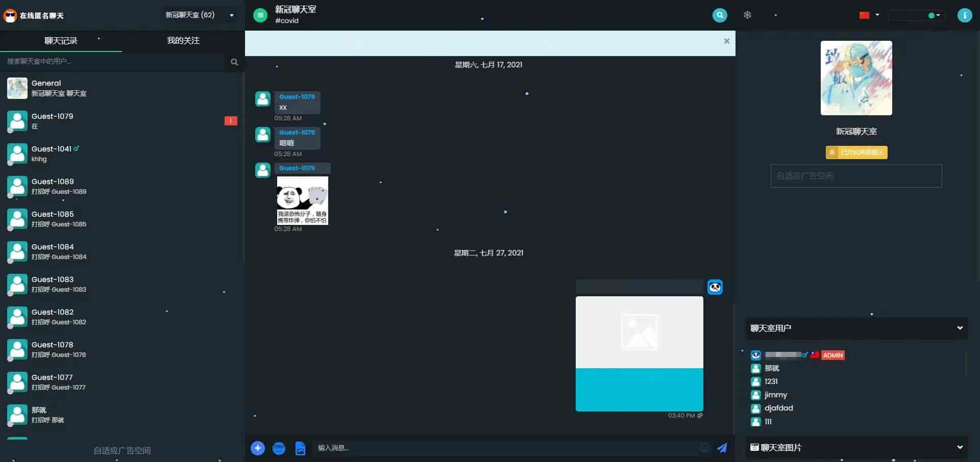Screen dimensions: 980x462
Task: Click Guest-1084's avatar in the sidebar
Action: tap(17, 252)
